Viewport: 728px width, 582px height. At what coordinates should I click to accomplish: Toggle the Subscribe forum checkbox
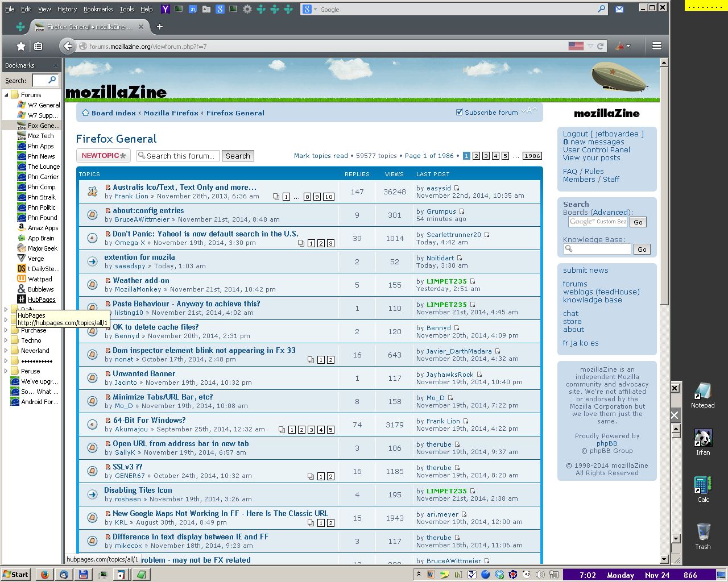click(x=460, y=112)
